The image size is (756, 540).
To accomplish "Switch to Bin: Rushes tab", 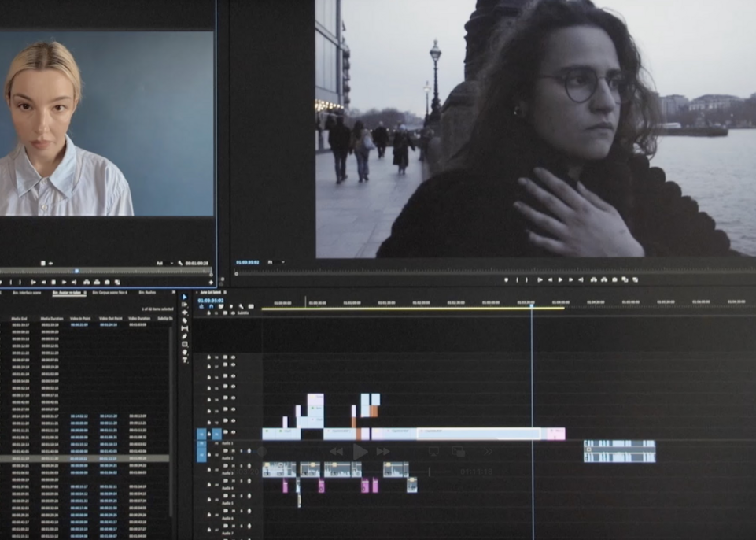I will pos(147,292).
